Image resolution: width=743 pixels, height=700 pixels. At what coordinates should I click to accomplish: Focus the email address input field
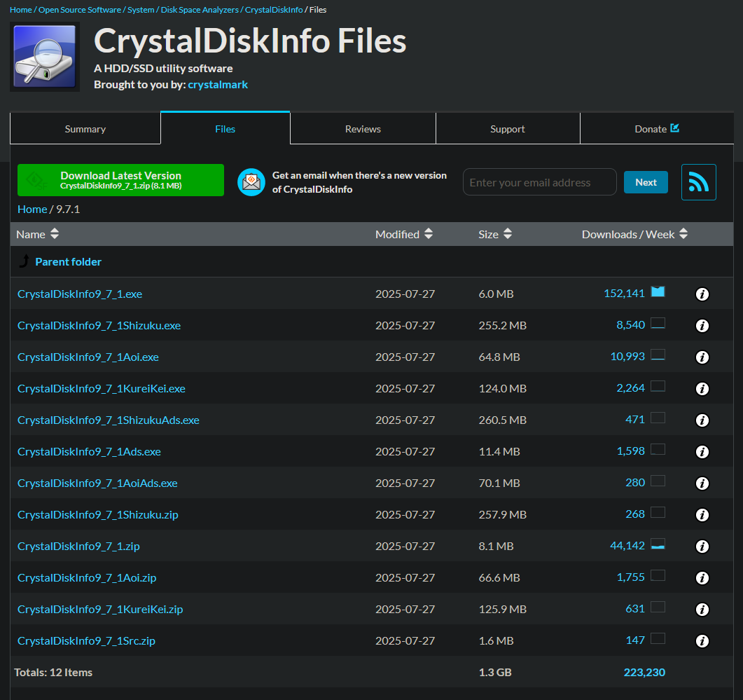(540, 182)
